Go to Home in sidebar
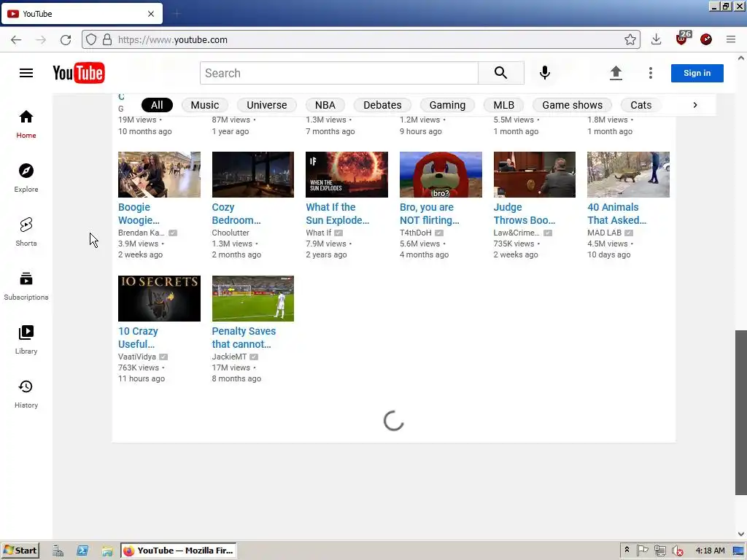 [26, 124]
